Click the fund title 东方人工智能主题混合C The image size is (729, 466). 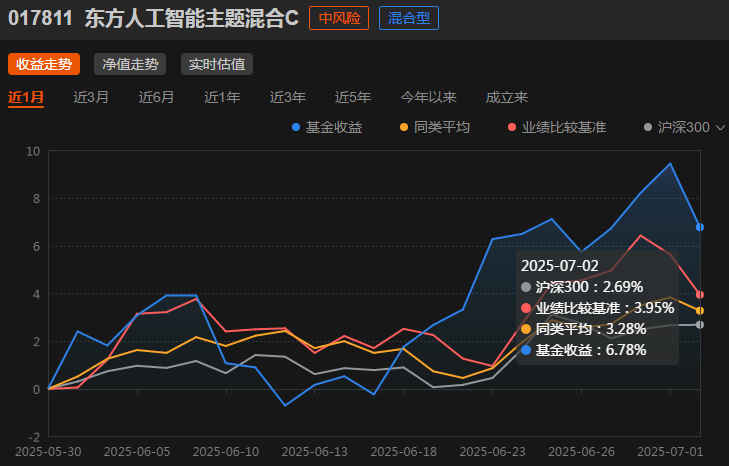tap(192, 19)
